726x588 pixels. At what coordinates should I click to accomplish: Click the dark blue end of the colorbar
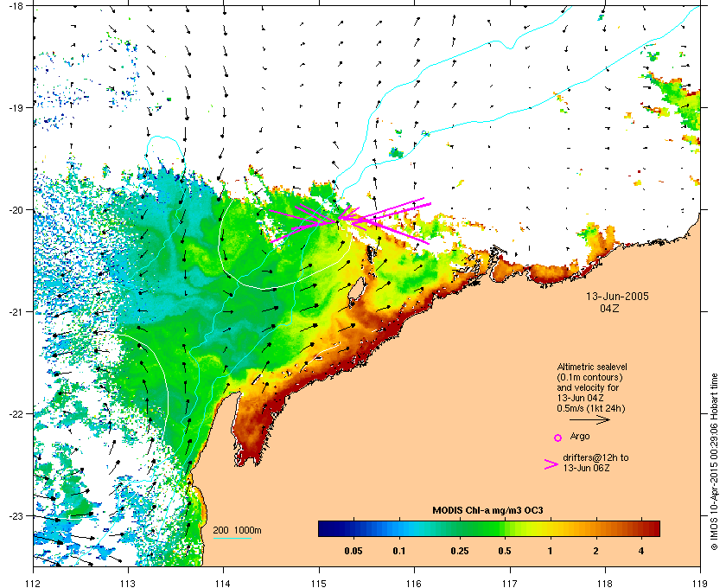[327, 528]
